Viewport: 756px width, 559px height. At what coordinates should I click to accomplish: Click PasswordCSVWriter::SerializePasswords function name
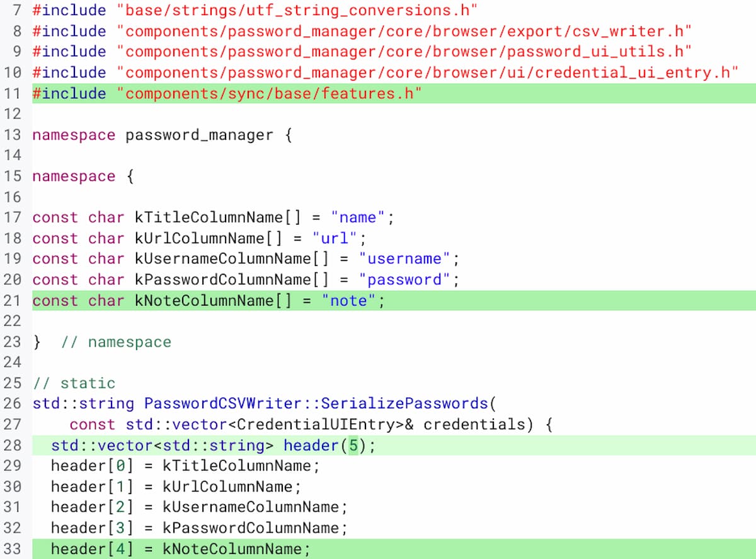pos(316,403)
